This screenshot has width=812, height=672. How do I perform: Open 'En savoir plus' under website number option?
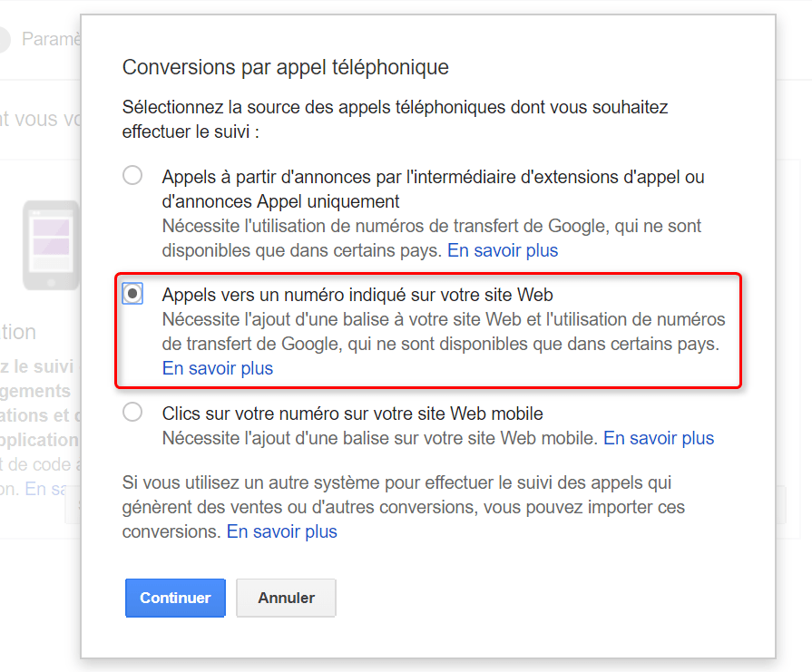pyautogui.click(x=218, y=368)
